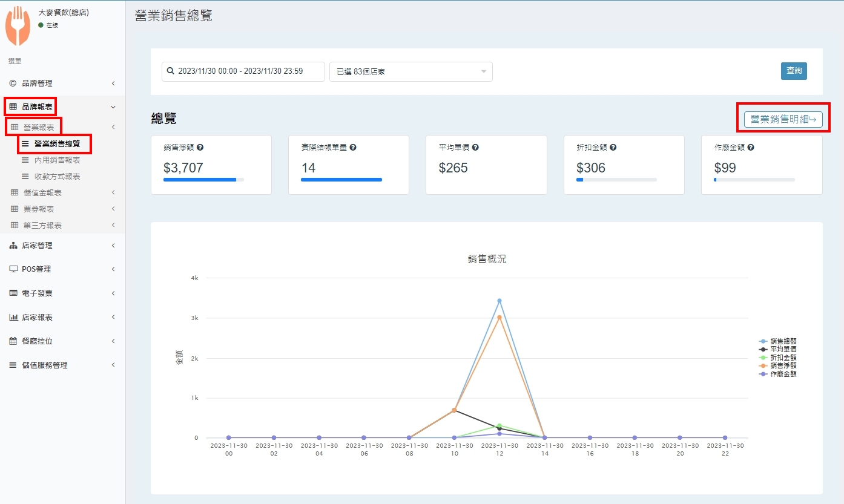Click the help icon next to 實際結帳單量
Viewport: 844px width, 504px height.
[353, 148]
